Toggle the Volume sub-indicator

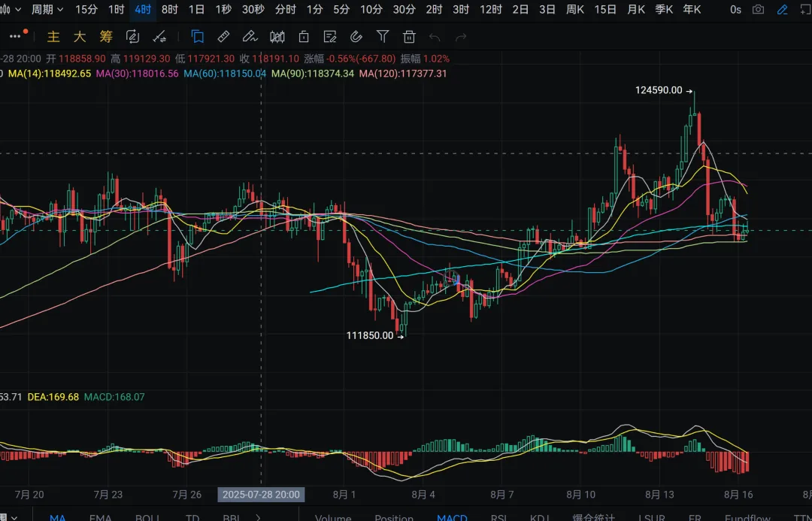[333, 517]
